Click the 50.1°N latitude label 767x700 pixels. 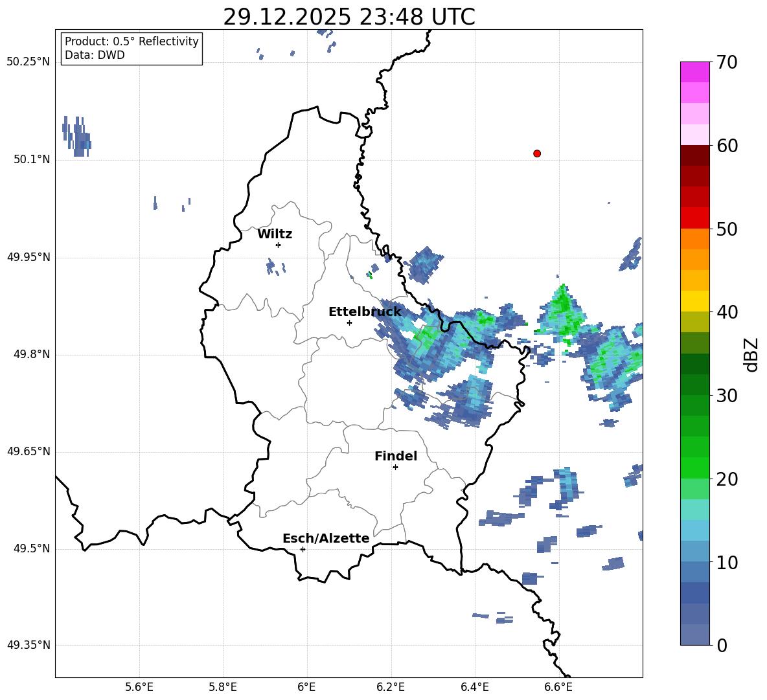point(31,160)
